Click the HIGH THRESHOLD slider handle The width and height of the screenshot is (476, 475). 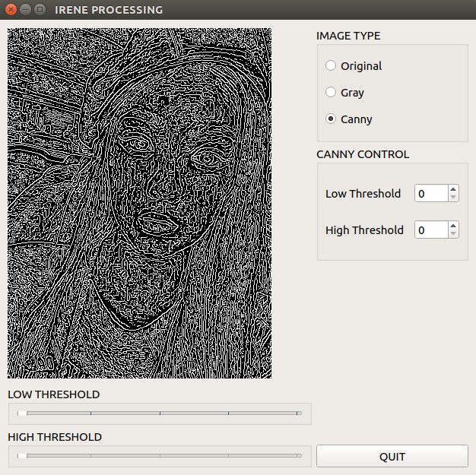pyautogui.click(x=22, y=456)
